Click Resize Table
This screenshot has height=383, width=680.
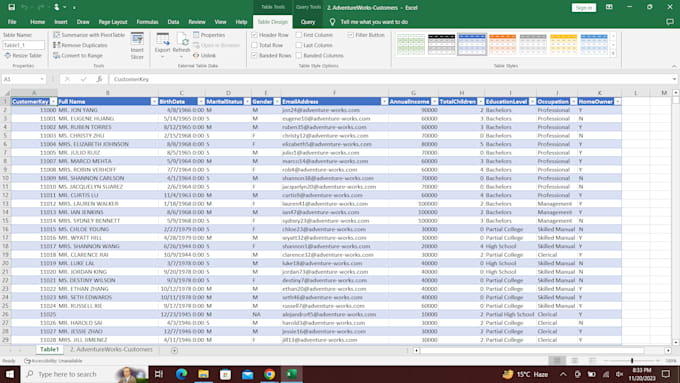(x=23, y=56)
